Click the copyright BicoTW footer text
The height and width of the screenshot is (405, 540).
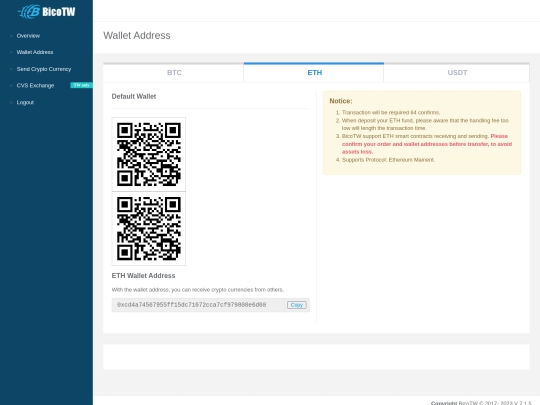click(x=481, y=403)
